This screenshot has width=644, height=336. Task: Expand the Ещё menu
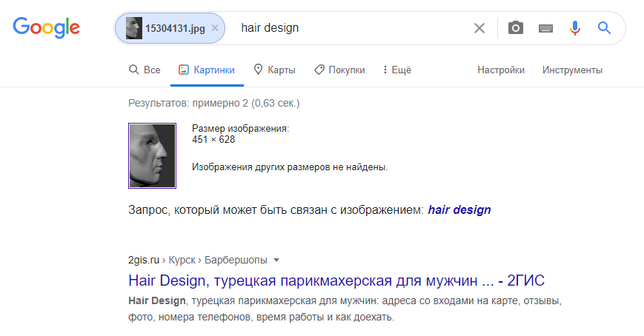pos(396,70)
